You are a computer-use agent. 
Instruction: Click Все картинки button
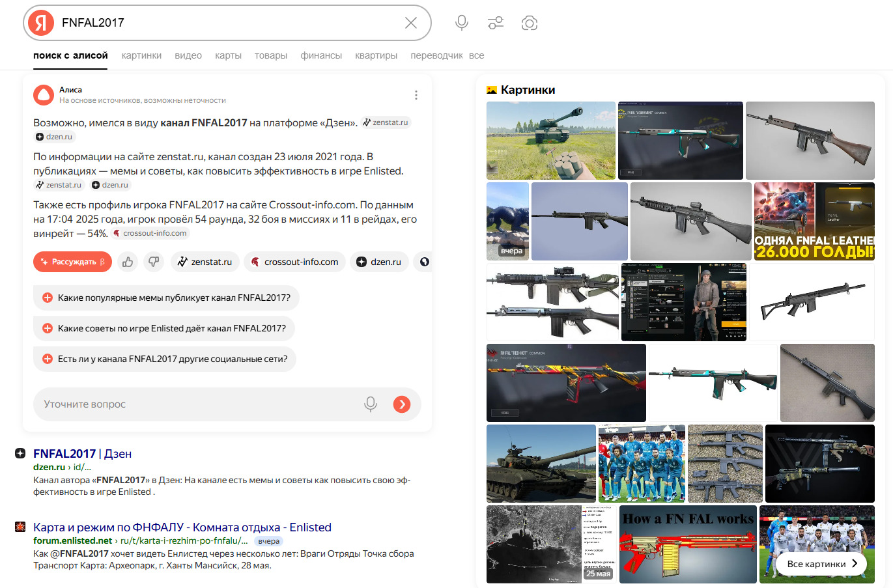[821, 564]
